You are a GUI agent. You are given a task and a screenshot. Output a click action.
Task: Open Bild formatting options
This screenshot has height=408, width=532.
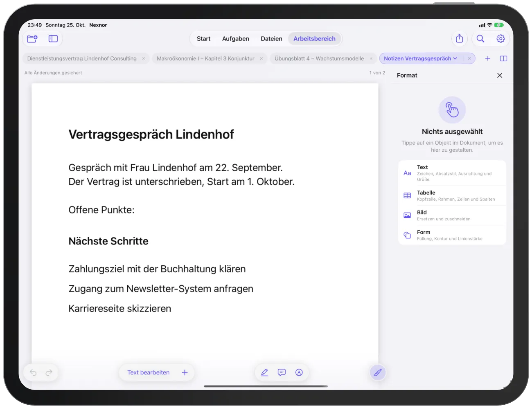coord(452,215)
